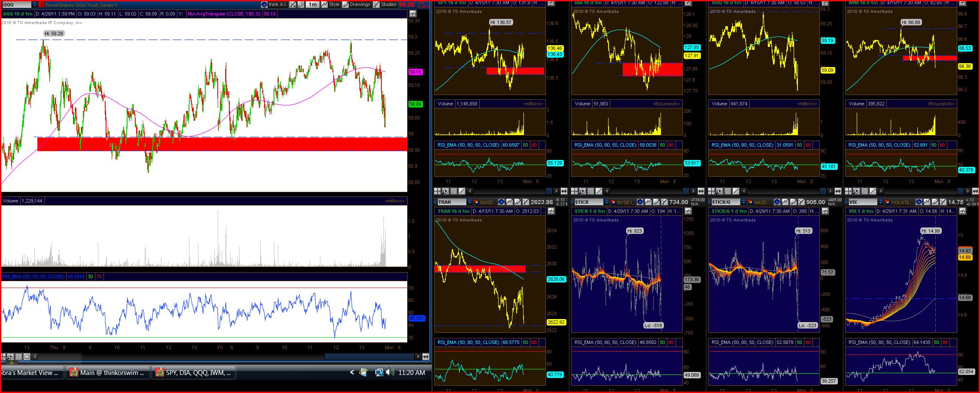The height and width of the screenshot is (393, 980).
Task: Click the chart mode icon on the TRAN info bar
Action: click(551, 211)
